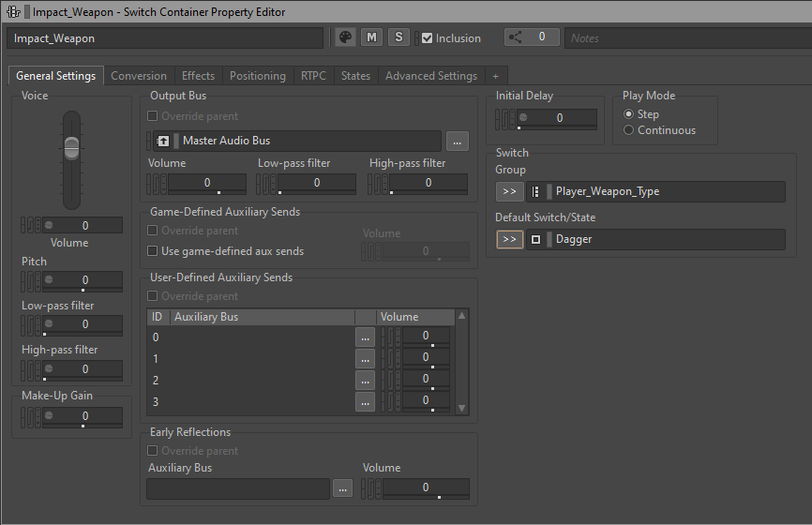Click the Player_Weapon_Type switch group icon
Image resolution: width=812 pixels, height=525 pixels.
[535, 191]
